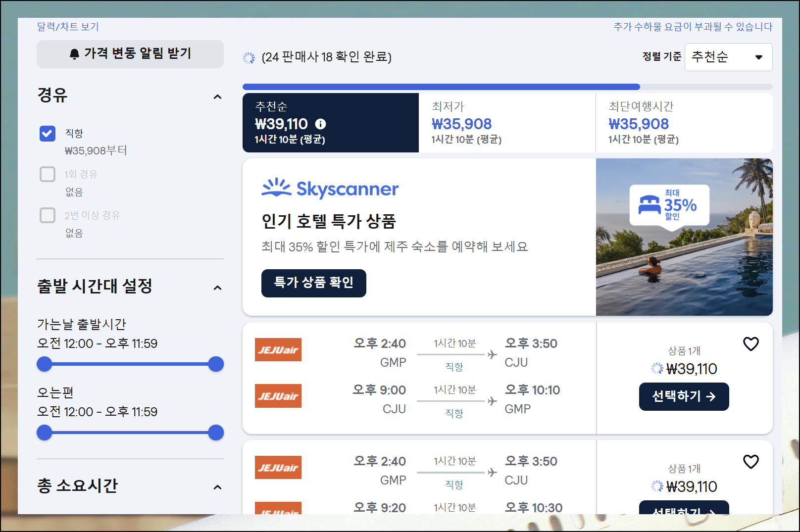Save the 오후 9:20 return flight with the heart icon

(x=751, y=461)
